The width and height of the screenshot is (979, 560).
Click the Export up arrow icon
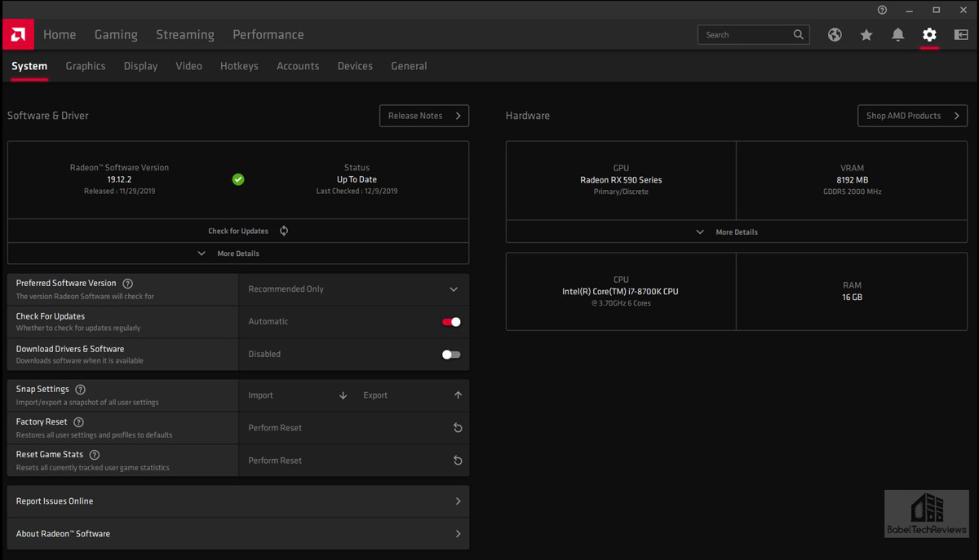click(458, 395)
